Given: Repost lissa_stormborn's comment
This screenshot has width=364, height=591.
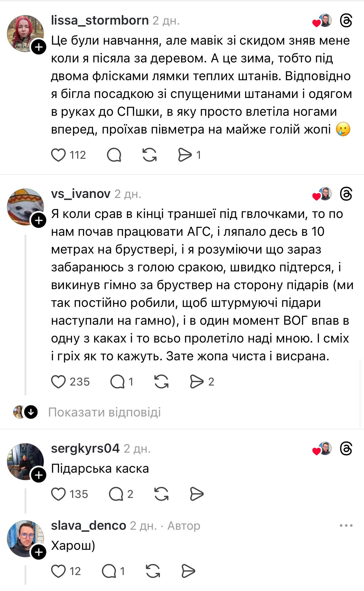Looking at the screenshot, I should point(150,155).
